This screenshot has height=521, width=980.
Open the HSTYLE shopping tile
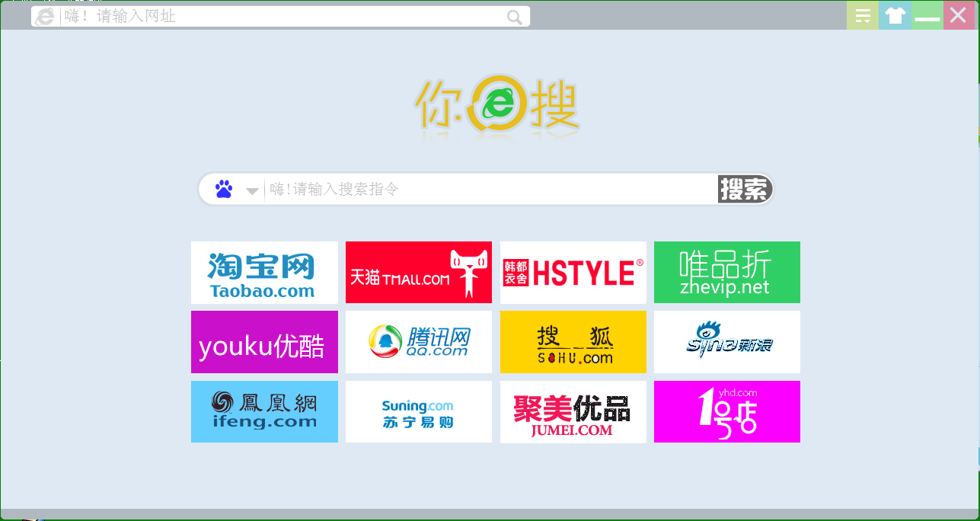(572, 272)
